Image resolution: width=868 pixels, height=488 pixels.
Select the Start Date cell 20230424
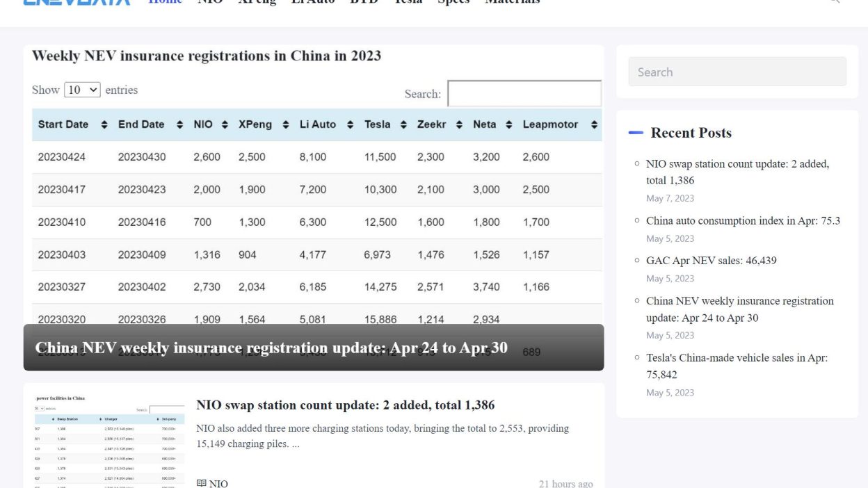pyautogui.click(x=62, y=157)
